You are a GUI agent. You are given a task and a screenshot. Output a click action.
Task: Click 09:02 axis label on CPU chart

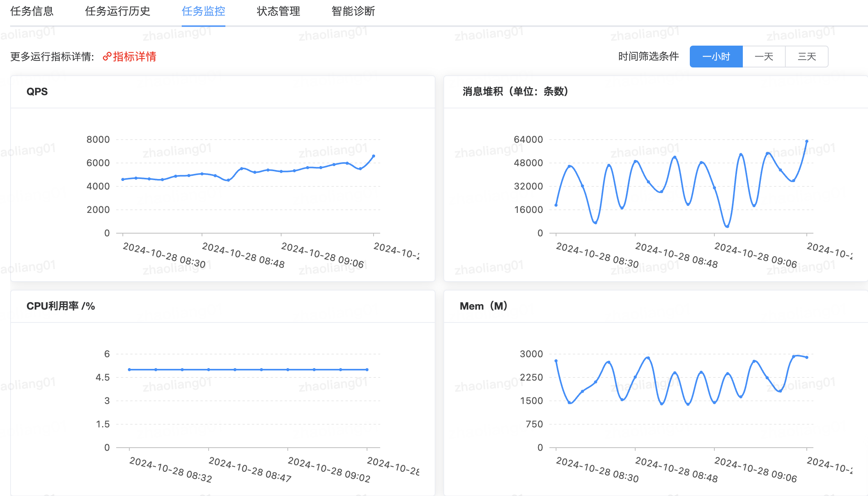click(329, 469)
